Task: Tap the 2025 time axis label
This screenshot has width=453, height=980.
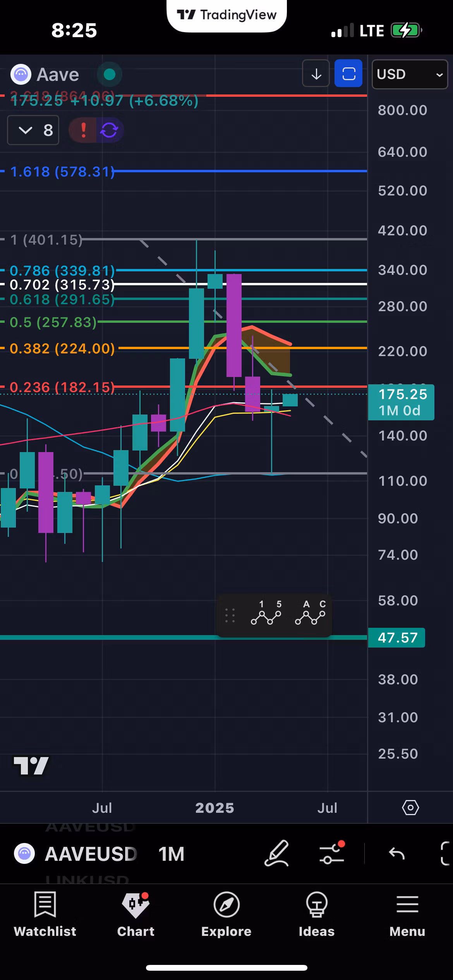Action: (215, 808)
